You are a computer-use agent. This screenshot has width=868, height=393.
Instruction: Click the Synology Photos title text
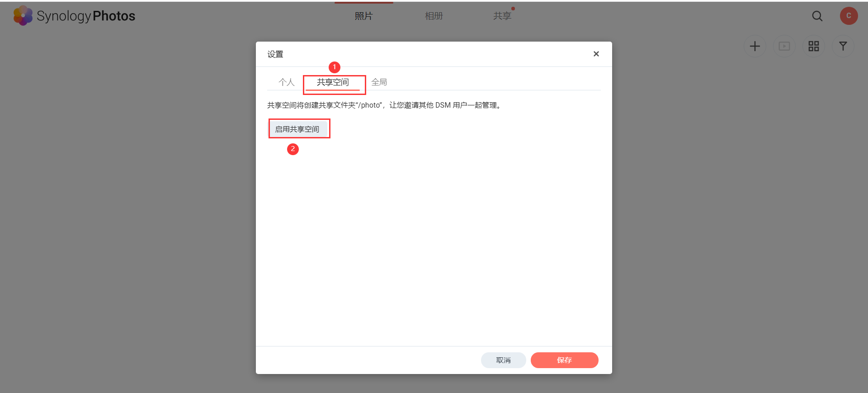tap(86, 16)
